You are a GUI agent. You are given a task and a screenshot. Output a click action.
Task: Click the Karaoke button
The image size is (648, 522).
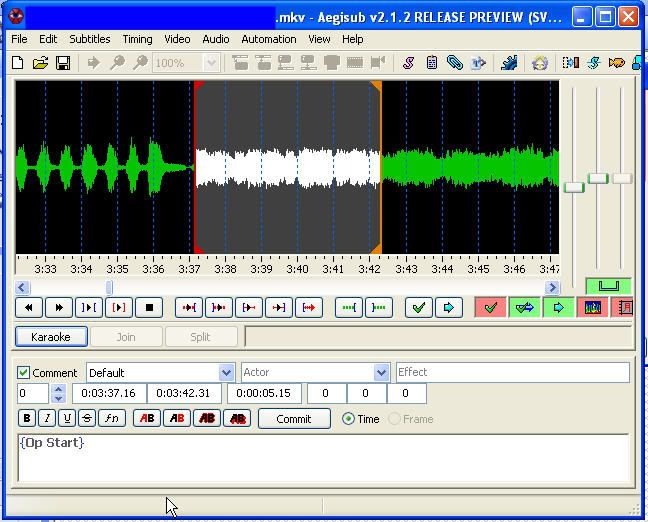(51, 337)
